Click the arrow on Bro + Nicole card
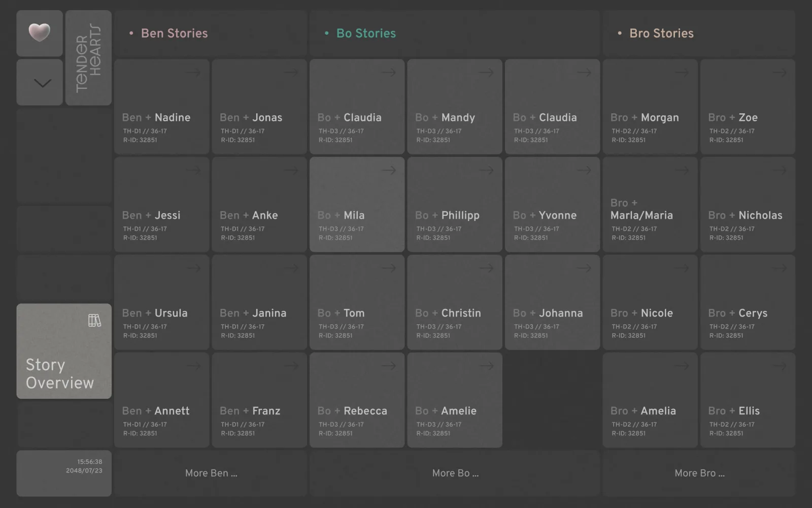 (682, 268)
